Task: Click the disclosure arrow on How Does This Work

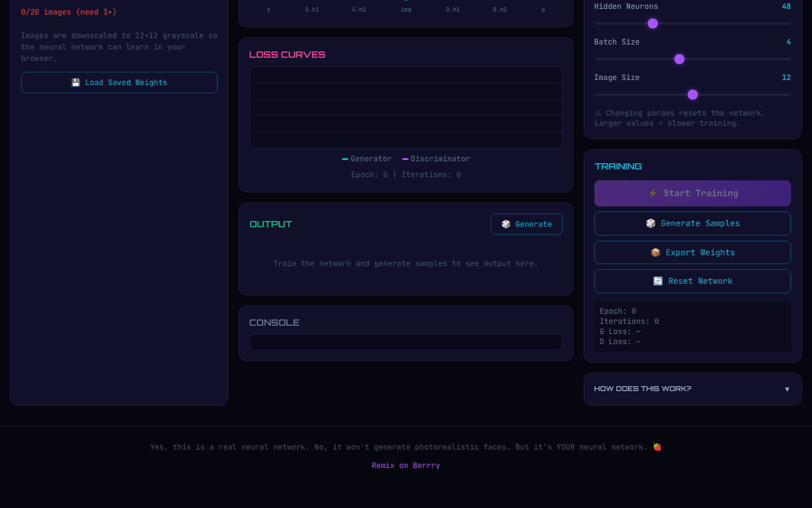Action: pyautogui.click(x=787, y=389)
